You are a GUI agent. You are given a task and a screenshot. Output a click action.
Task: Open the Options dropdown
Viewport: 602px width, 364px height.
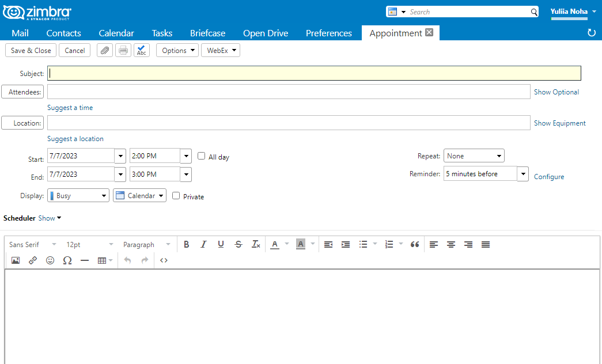pos(177,50)
